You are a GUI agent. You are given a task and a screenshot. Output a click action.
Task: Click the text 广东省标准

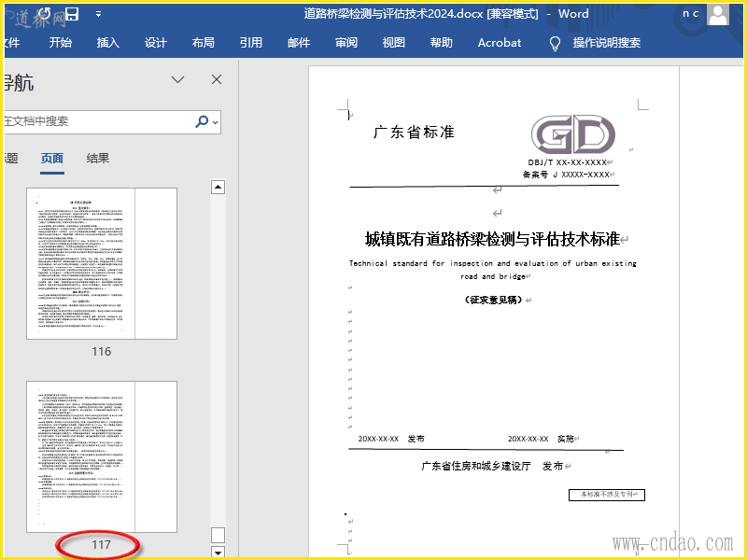click(x=414, y=133)
